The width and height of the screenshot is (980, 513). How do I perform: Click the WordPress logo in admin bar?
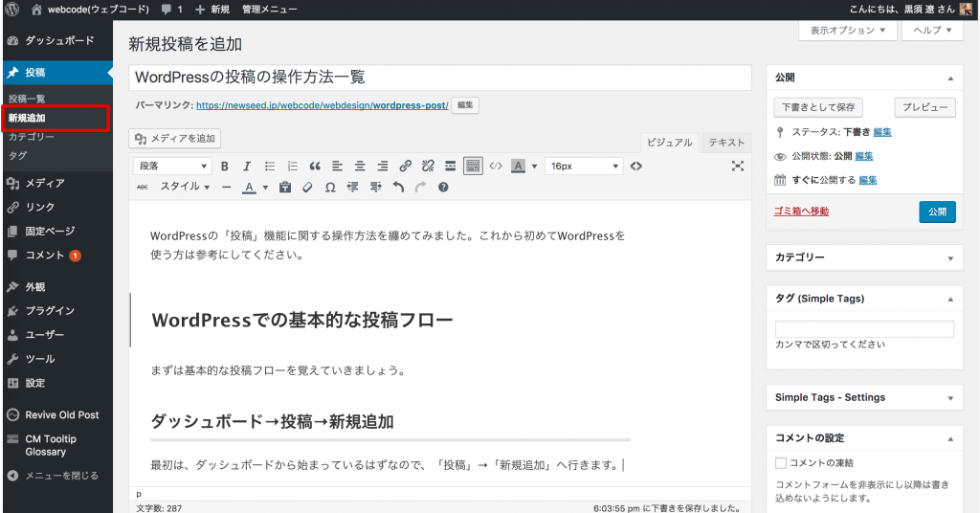click(x=11, y=10)
